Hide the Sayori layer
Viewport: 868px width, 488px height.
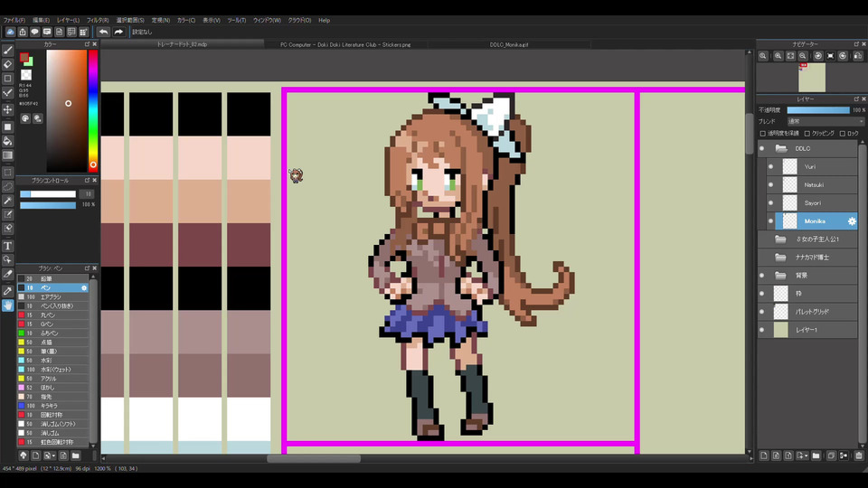770,203
